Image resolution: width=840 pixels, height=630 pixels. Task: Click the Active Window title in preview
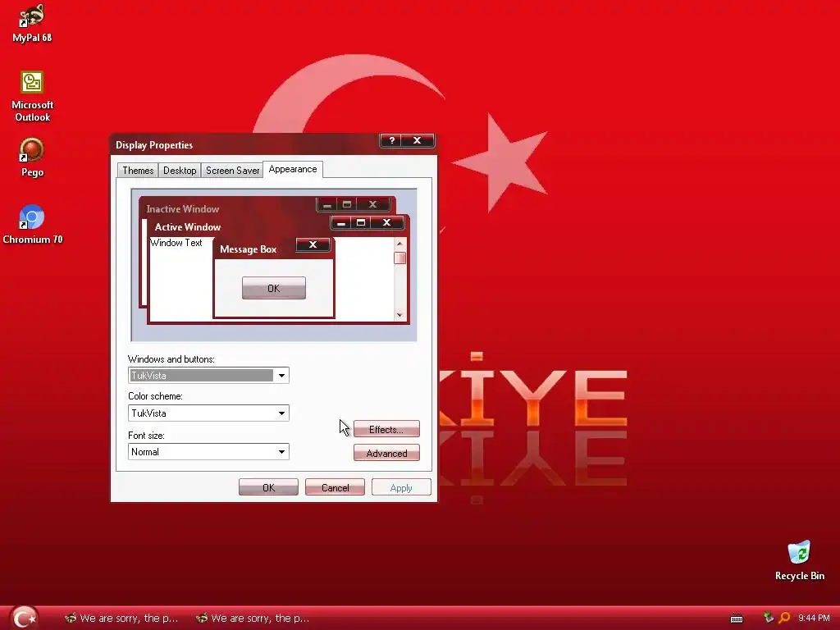tap(188, 227)
